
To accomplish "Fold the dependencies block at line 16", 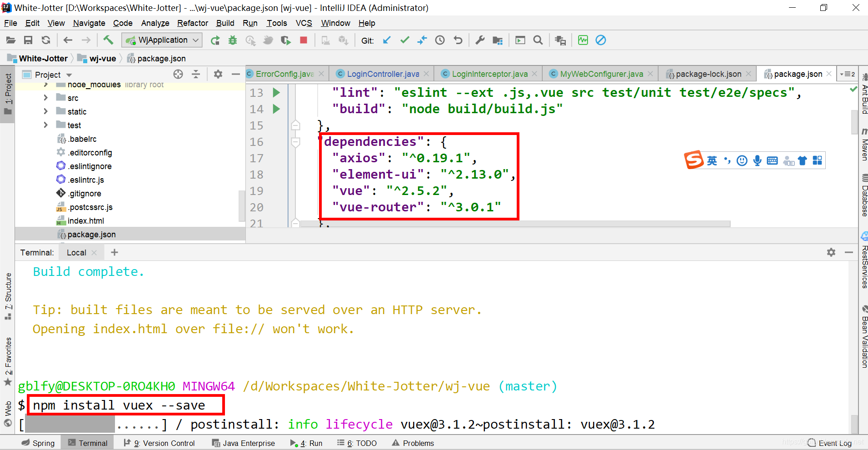I will [x=295, y=142].
